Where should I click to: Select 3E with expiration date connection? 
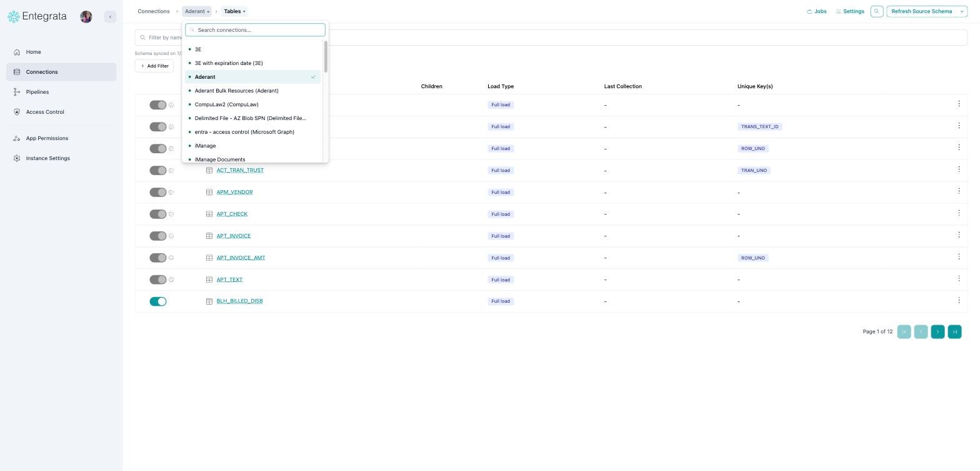252,63
